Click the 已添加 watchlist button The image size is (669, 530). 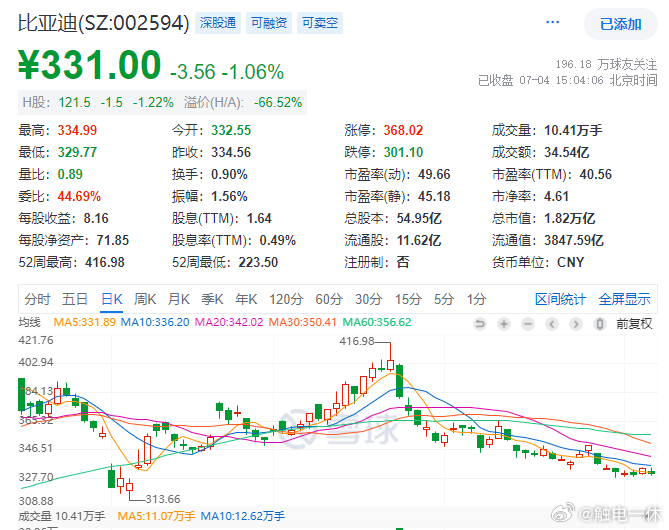click(x=620, y=24)
